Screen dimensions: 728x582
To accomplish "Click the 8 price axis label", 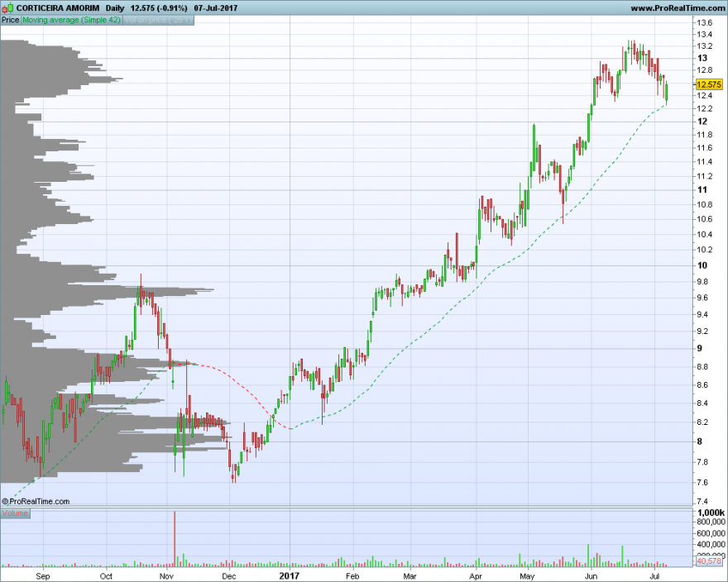I will 700,441.
